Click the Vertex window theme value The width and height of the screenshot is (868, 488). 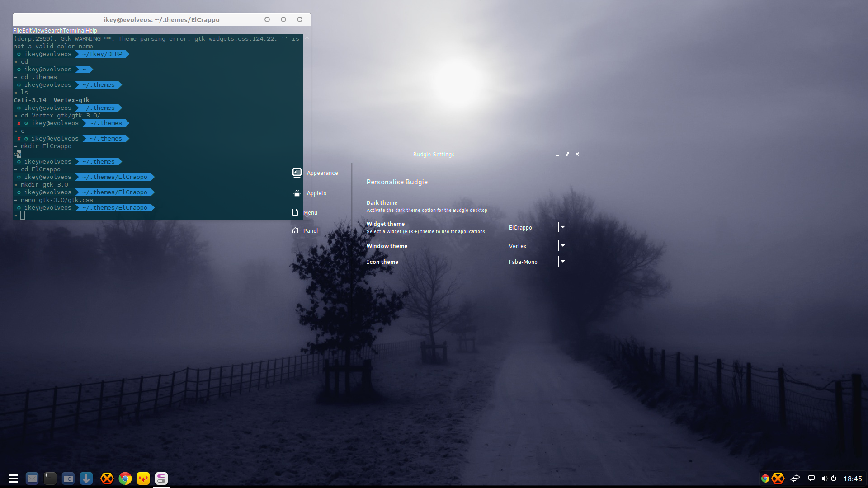click(518, 246)
